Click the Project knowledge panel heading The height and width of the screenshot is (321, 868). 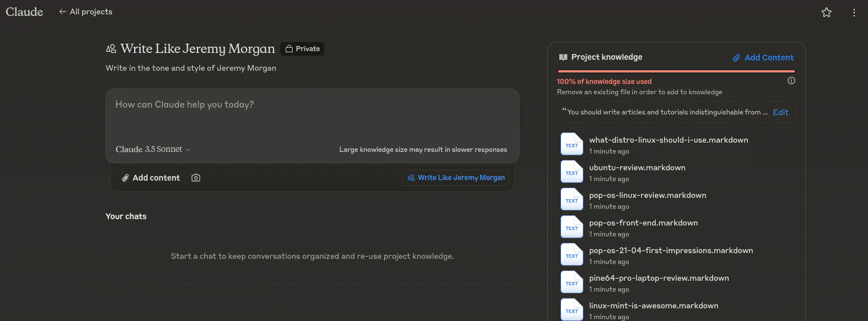607,57
